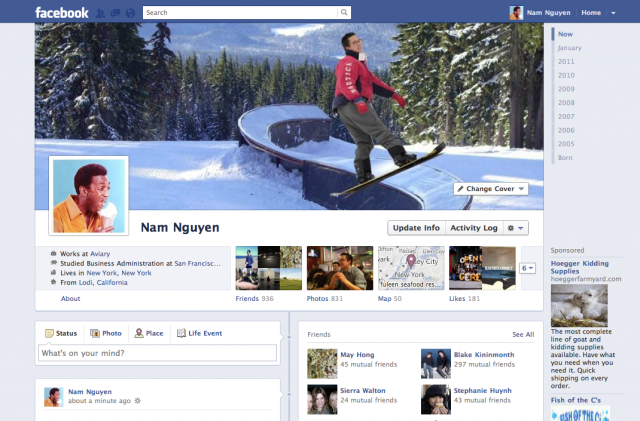This screenshot has width=640, height=421.
Task: Click the search magnifier button
Action: tap(344, 12)
